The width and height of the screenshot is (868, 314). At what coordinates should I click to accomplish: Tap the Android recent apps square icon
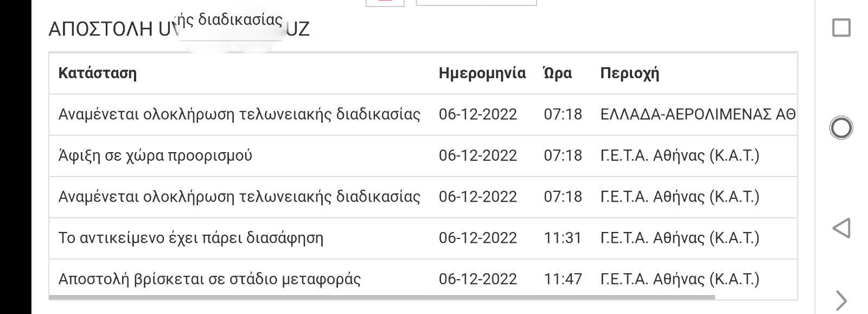(x=841, y=28)
